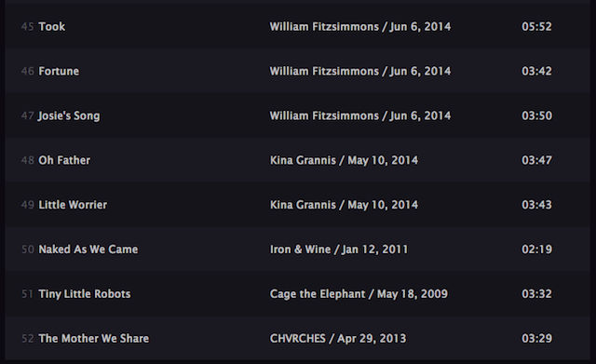This screenshot has width=596, height=364.
Task: Open the Cage the Elephant artist link
Action: tap(318, 293)
